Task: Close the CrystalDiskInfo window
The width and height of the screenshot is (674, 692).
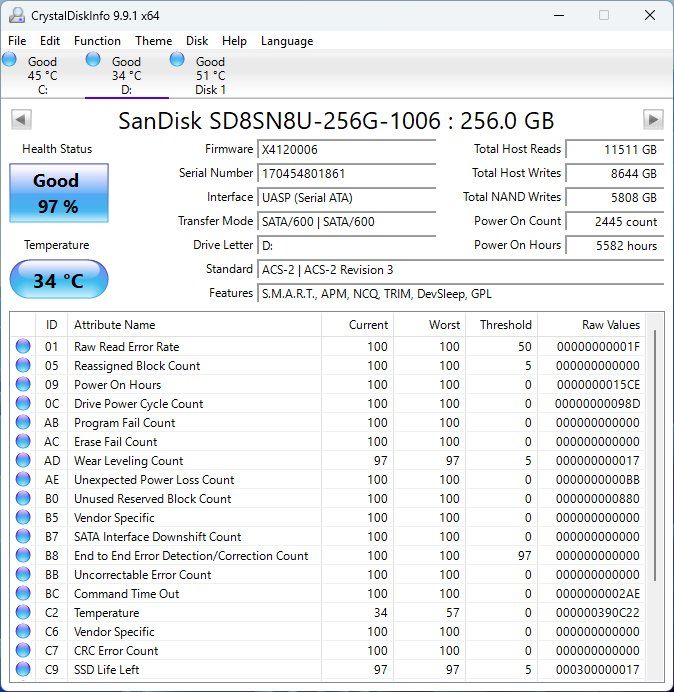Action: click(650, 15)
